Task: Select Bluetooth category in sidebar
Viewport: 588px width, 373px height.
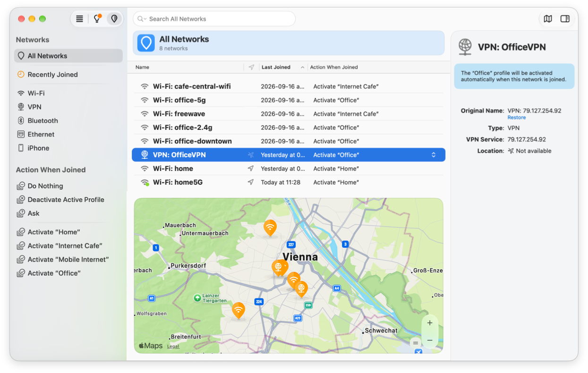Action: pos(43,121)
